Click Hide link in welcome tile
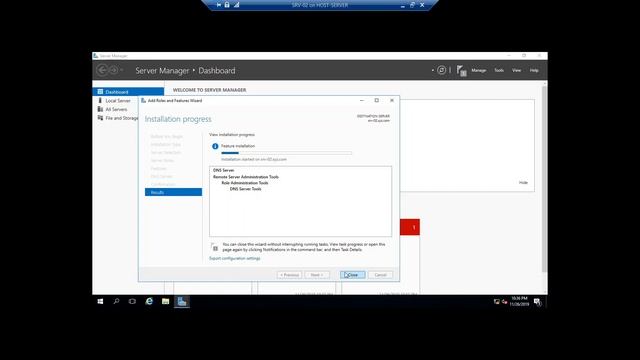This screenshot has height=360, width=640. tap(523, 182)
